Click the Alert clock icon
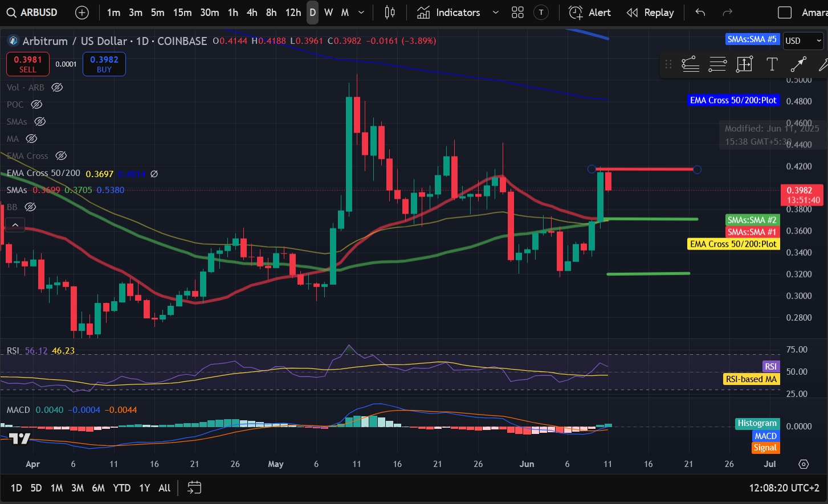The width and height of the screenshot is (828, 504). 576,13
